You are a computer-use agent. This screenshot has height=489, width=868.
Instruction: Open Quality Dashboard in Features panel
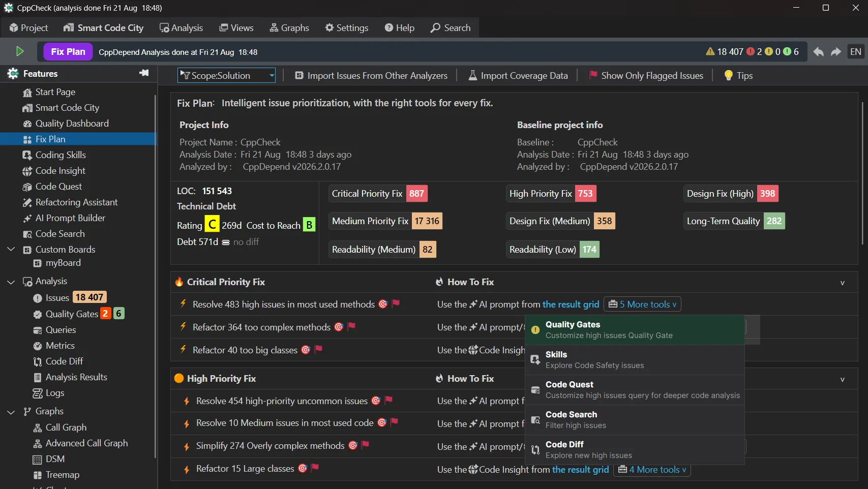pyautogui.click(x=72, y=123)
